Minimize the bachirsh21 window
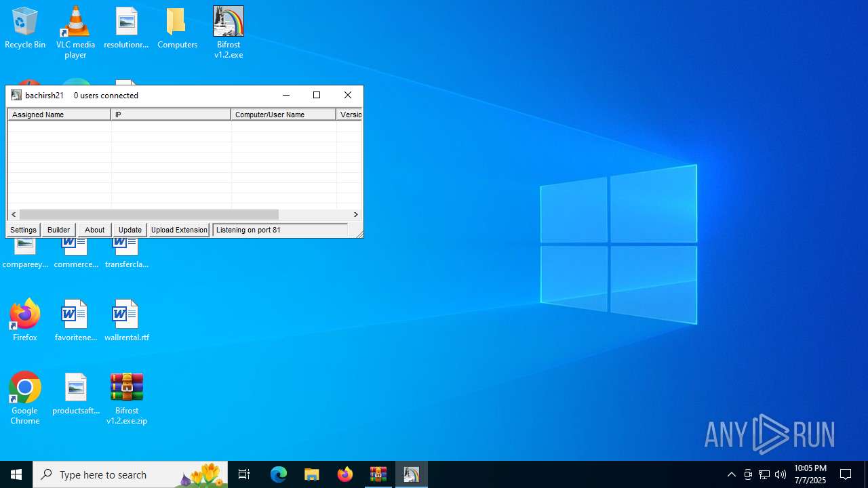The width and height of the screenshot is (868, 488). point(286,95)
